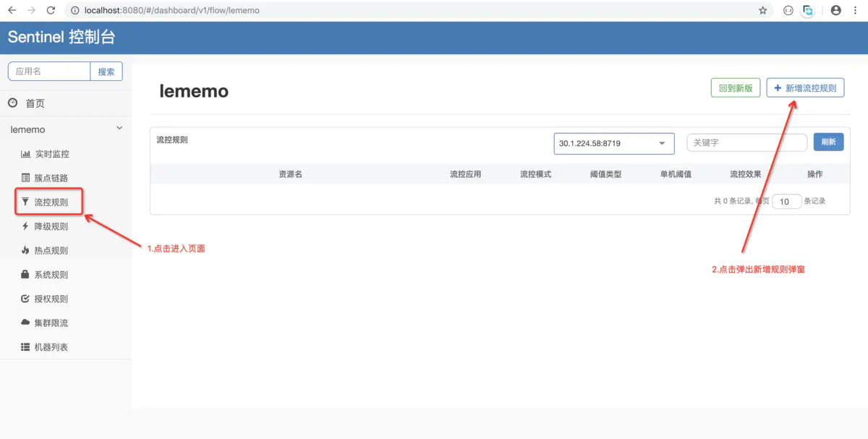Open 降级规则 page
Viewport: 868px width, 439px height.
[x=52, y=226]
